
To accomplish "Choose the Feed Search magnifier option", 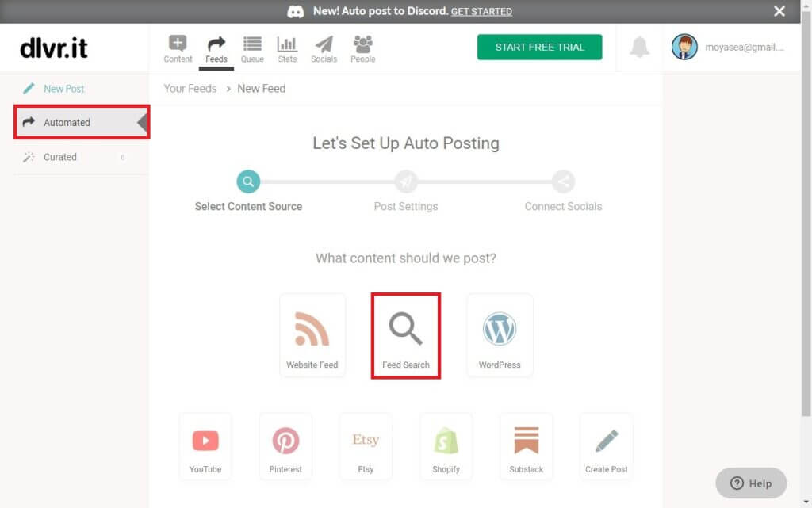I will pos(406,334).
